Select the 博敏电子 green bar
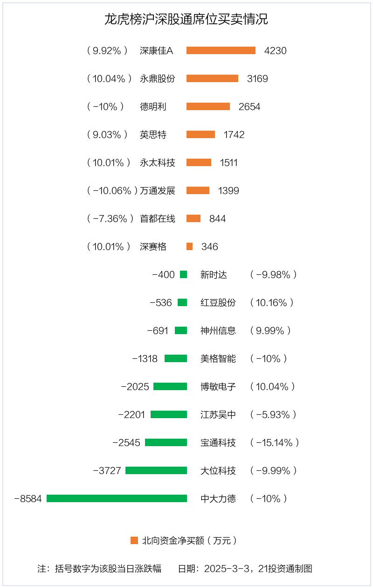The image size is (373, 588). click(x=170, y=386)
